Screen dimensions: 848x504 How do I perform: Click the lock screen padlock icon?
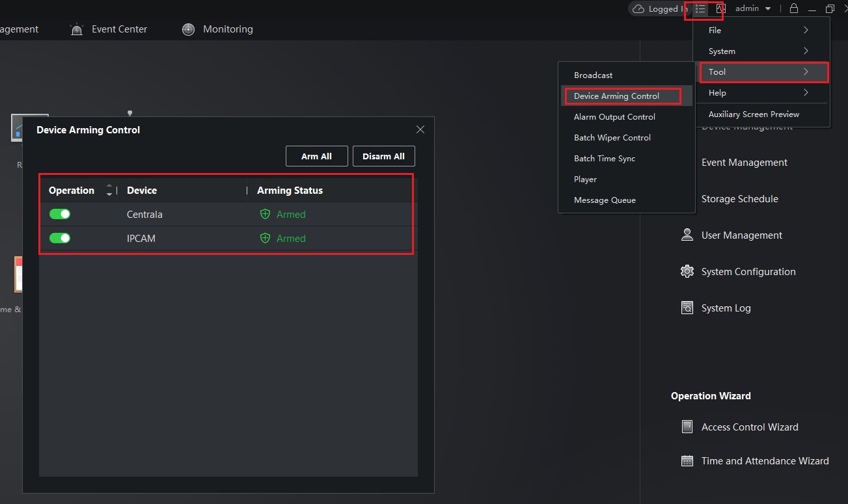793,9
